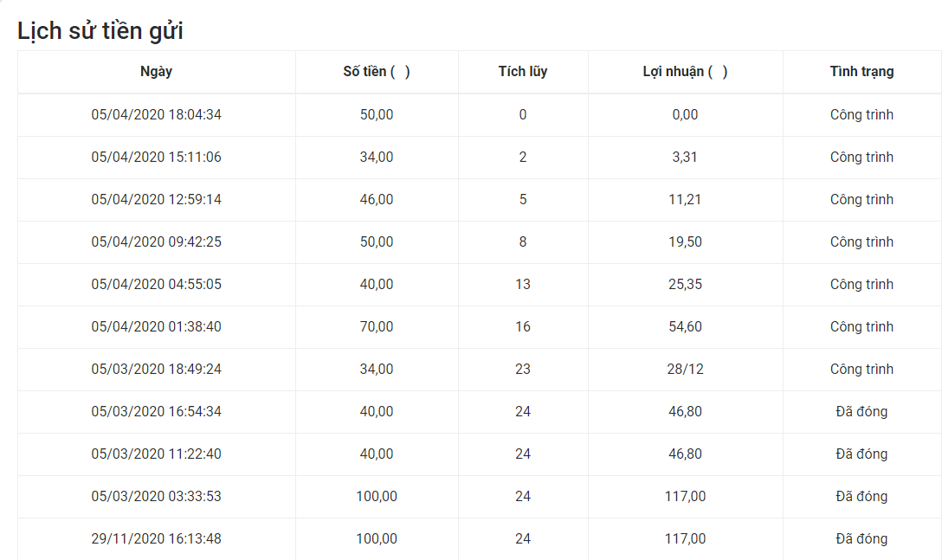Screen dimensions: 942x560
Task: Click the 70,00 amount cell
Action: click(x=377, y=326)
